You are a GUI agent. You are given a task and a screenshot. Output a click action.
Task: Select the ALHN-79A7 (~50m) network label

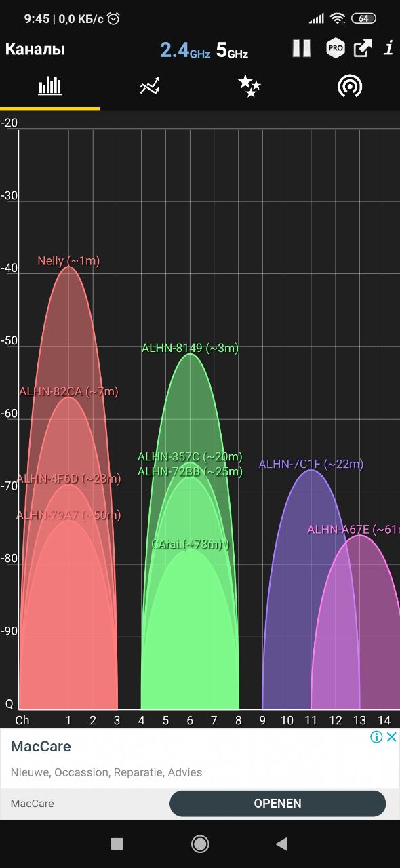coord(68,515)
